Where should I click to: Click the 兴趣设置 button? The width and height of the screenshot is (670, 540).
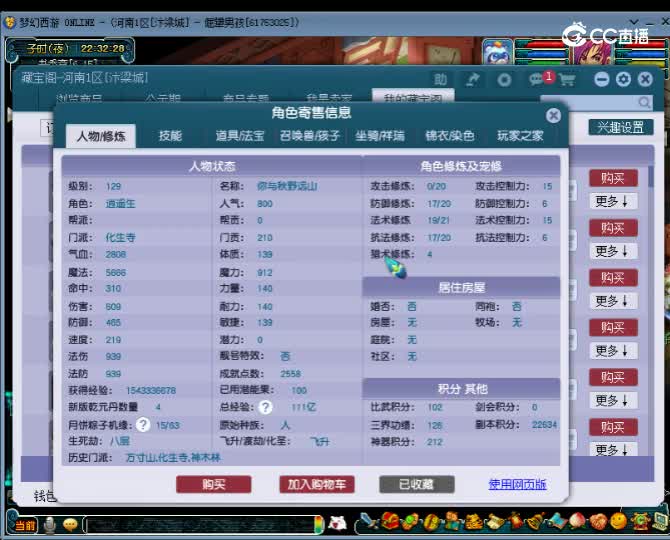[x=620, y=127]
